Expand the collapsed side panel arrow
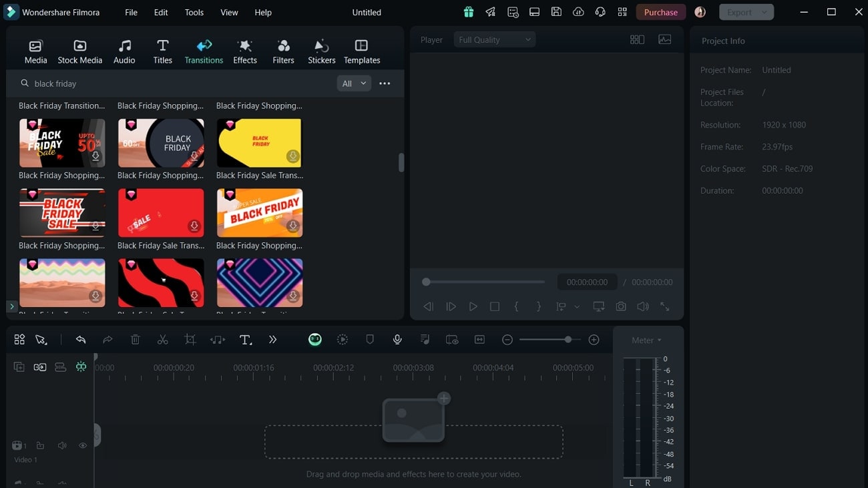Screen dimensions: 868x488 click(x=11, y=306)
